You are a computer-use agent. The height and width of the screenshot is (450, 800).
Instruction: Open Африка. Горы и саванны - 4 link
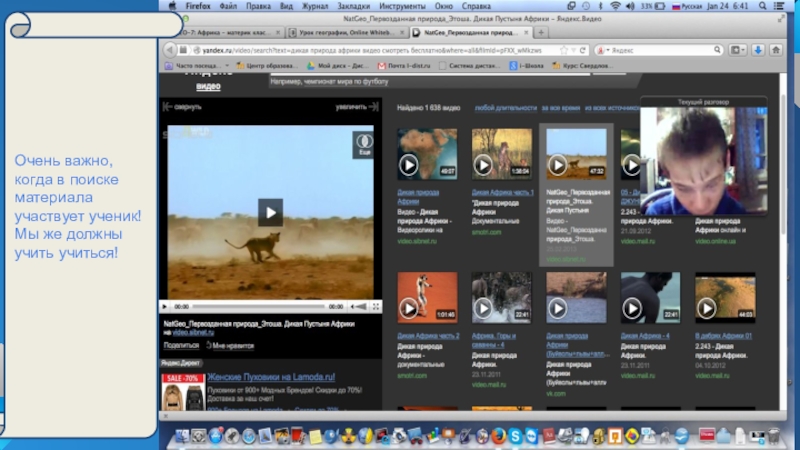coord(494,340)
